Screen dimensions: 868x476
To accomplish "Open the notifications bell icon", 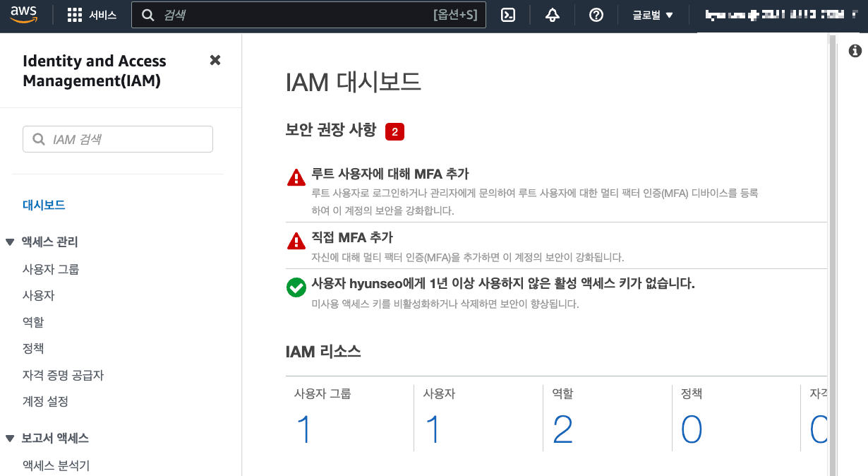I will pos(553,16).
